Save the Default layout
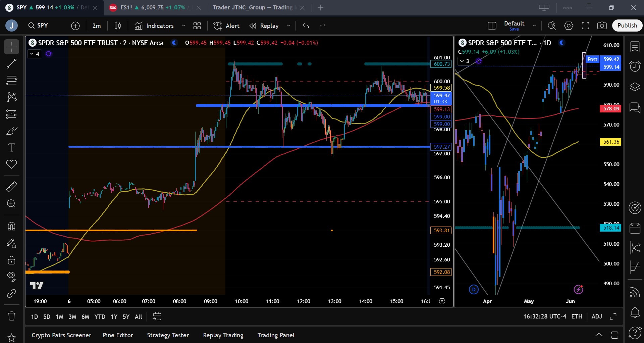The width and height of the screenshot is (644, 343). (x=514, y=29)
